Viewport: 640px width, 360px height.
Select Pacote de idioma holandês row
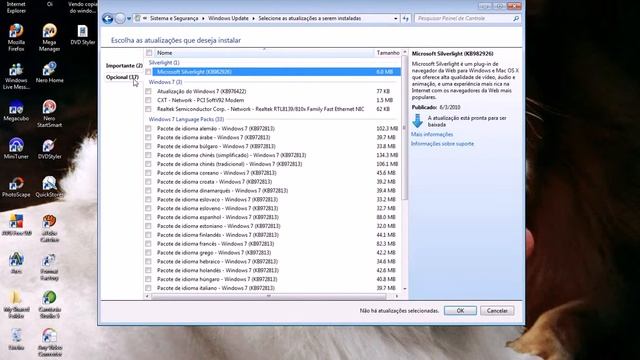tap(272, 271)
